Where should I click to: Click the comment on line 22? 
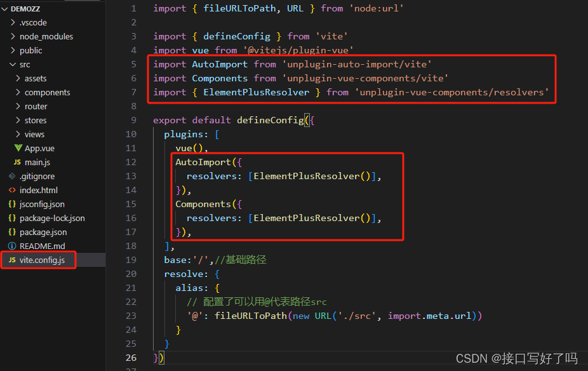[257, 302]
